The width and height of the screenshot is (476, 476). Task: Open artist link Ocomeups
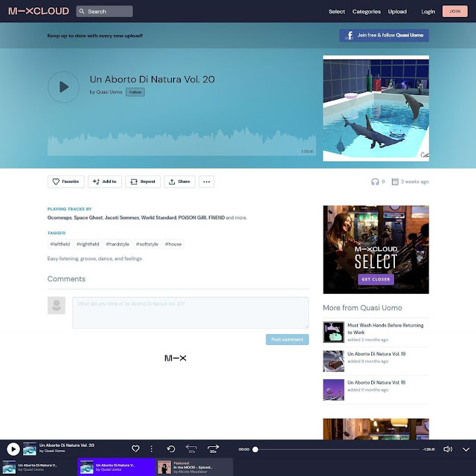59,218
